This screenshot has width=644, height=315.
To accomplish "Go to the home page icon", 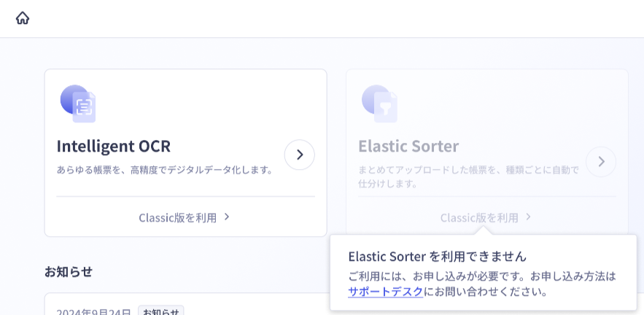I will click(x=23, y=18).
